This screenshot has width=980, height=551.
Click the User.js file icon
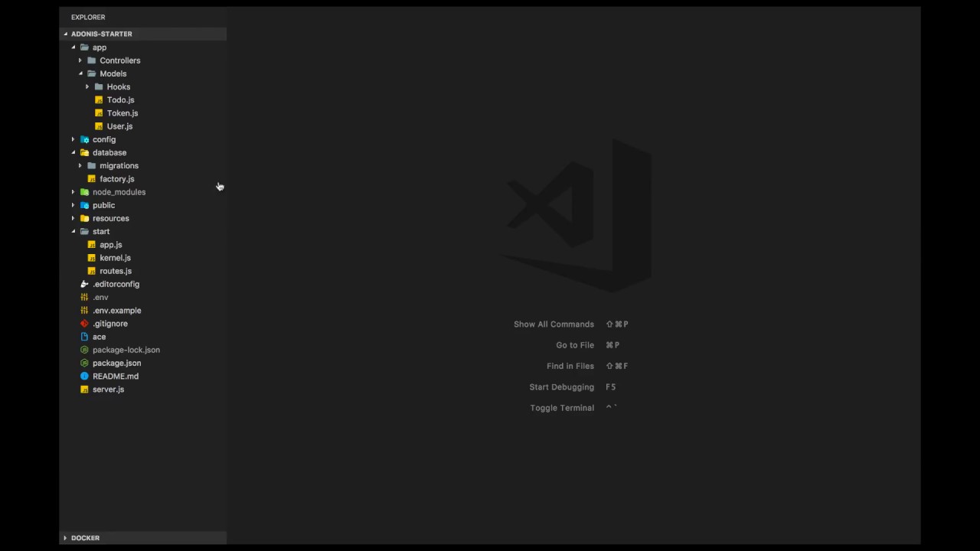pos(99,126)
